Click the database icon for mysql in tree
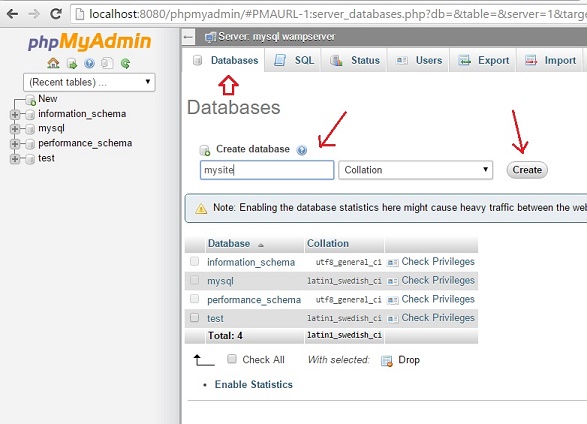 [30, 129]
